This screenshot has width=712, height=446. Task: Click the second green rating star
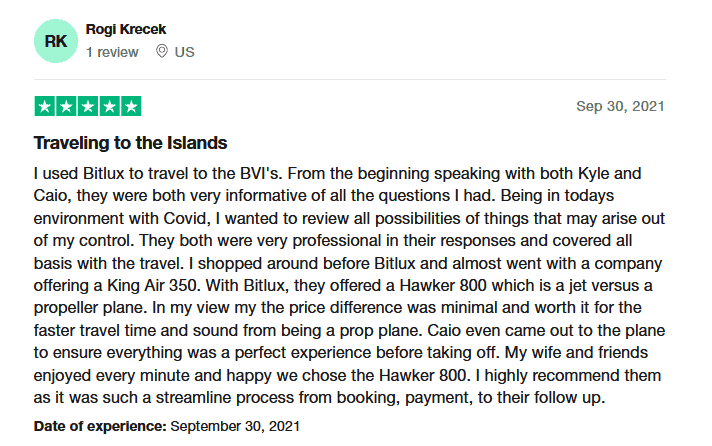pyautogui.click(x=66, y=106)
